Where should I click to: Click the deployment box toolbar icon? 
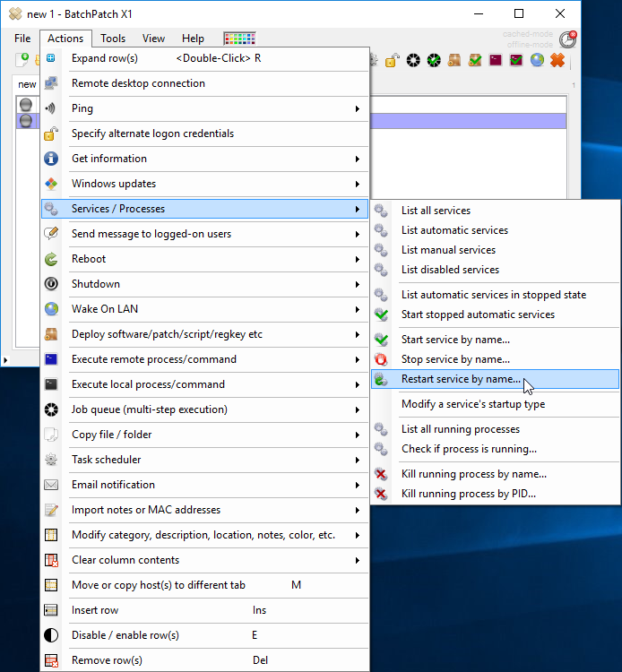pyautogui.click(x=454, y=60)
